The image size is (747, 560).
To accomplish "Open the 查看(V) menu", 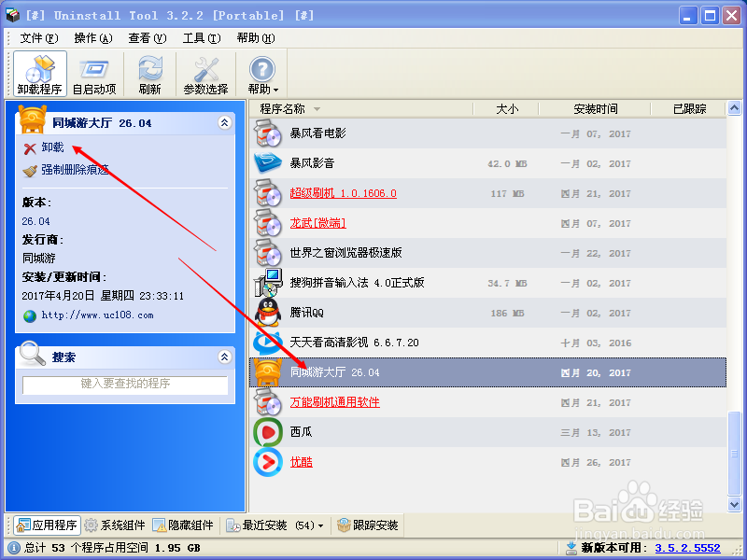I will pyautogui.click(x=148, y=38).
